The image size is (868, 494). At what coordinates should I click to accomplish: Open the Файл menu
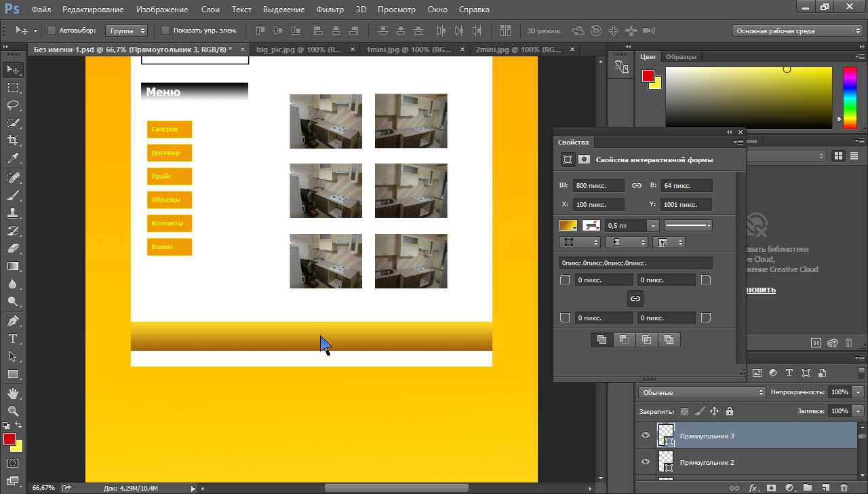(41, 9)
